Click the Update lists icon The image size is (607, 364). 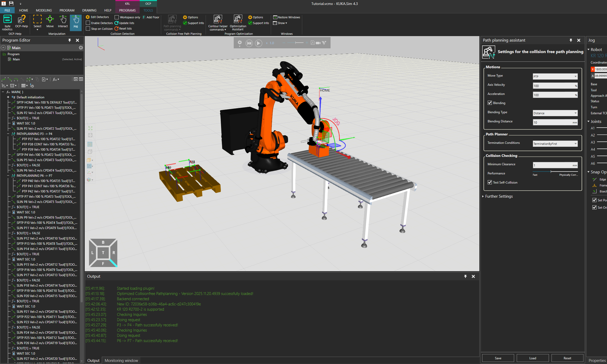click(x=117, y=23)
